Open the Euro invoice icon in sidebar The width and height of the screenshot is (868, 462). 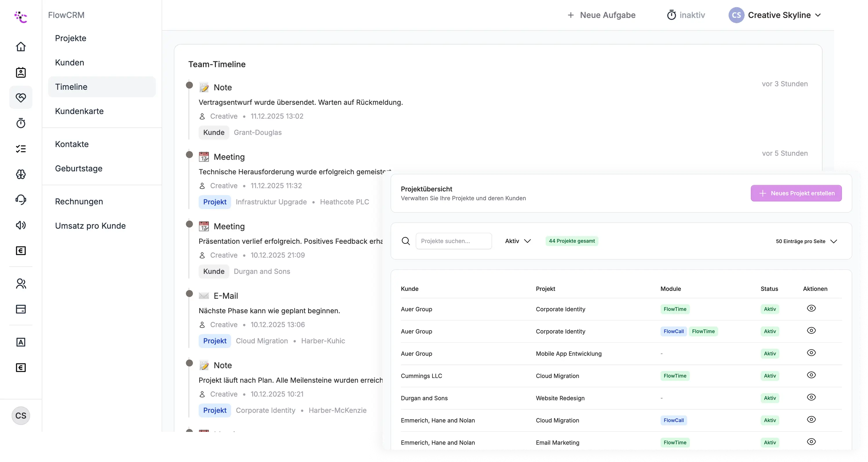21,250
